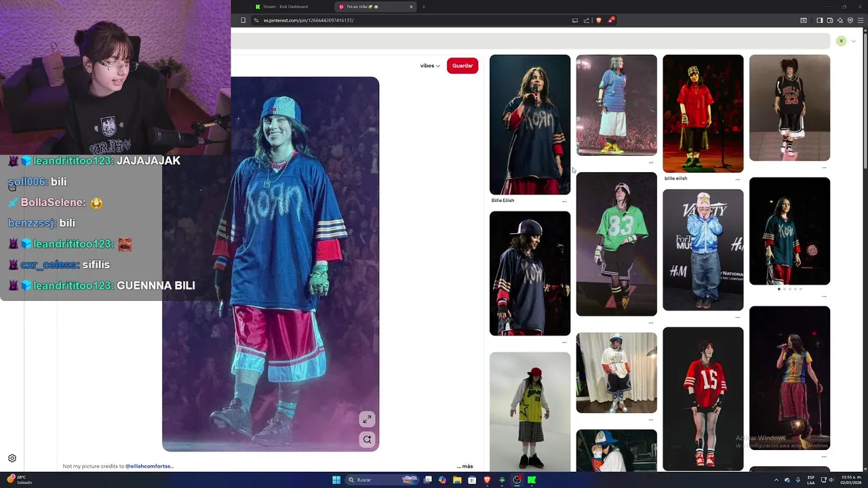Open the Windows Start menu

[336, 480]
